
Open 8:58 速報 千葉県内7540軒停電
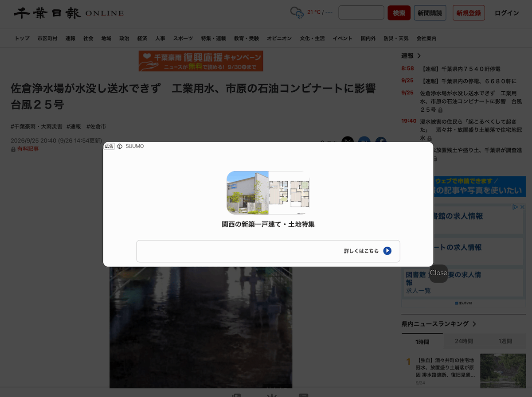[x=460, y=69]
